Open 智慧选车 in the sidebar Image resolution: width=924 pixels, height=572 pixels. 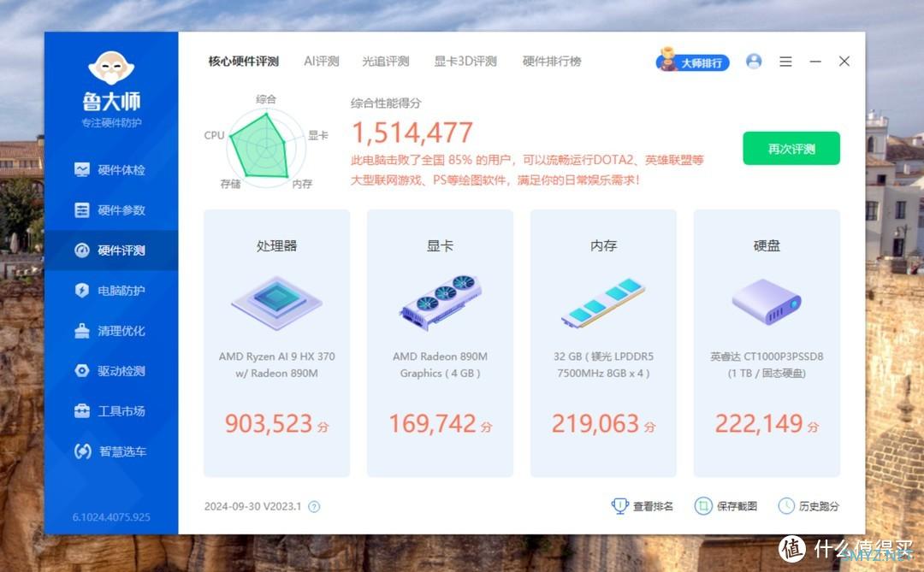[110, 451]
